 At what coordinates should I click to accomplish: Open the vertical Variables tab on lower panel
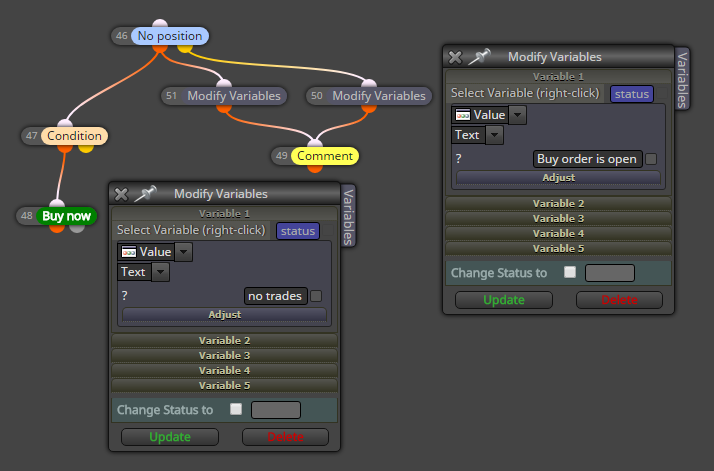348,216
